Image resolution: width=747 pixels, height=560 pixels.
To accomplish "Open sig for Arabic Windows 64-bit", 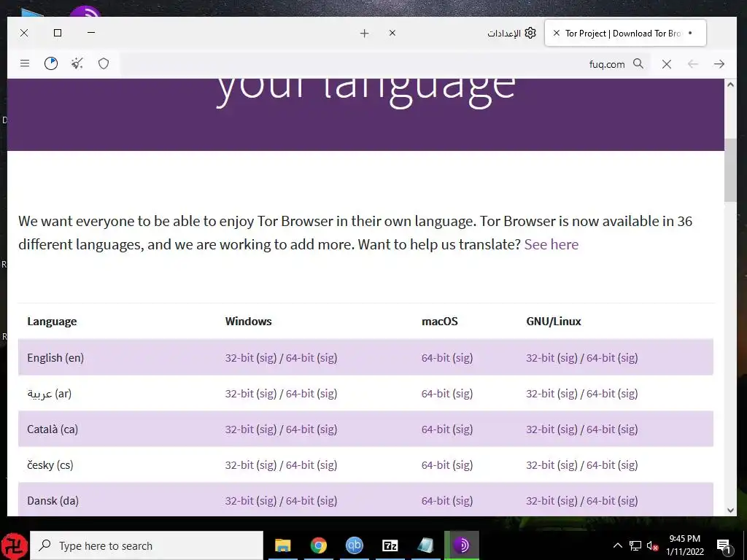I will tap(327, 393).
